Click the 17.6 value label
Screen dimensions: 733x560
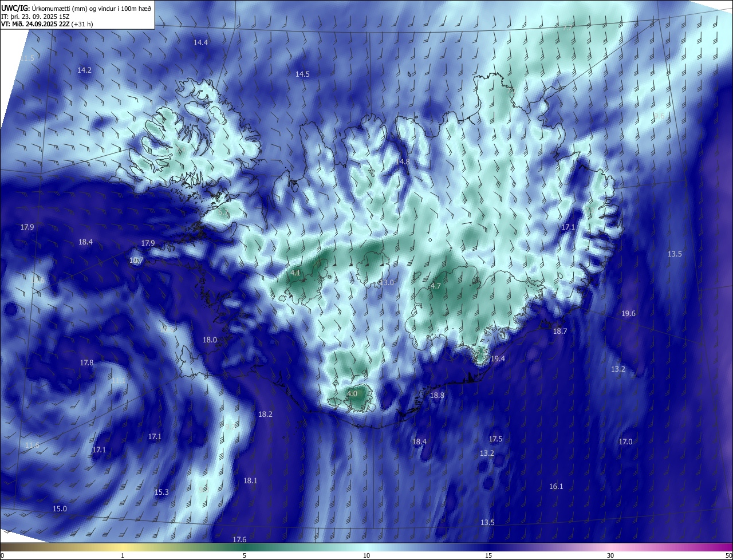pyautogui.click(x=239, y=540)
